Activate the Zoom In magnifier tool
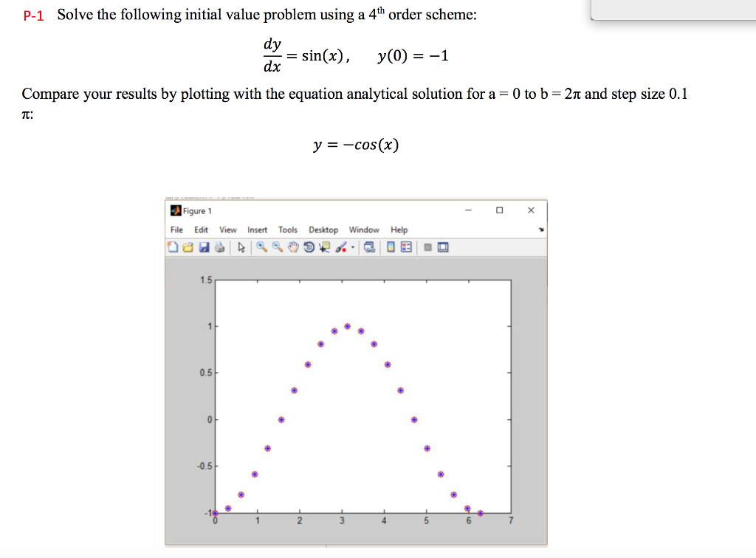756x558 pixels. pos(261,247)
